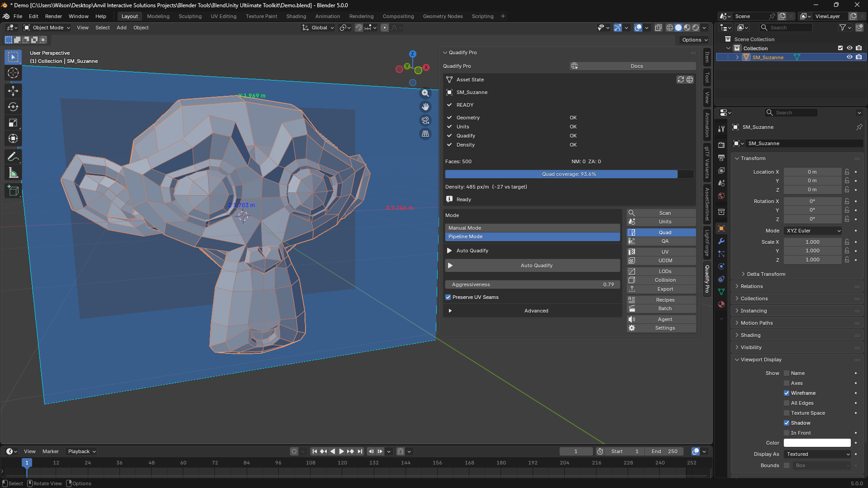The height and width of the screenshot is (488, 868).
Task: Open the XYZ Euler rotation mode dropdown
Action: [813, 231]
